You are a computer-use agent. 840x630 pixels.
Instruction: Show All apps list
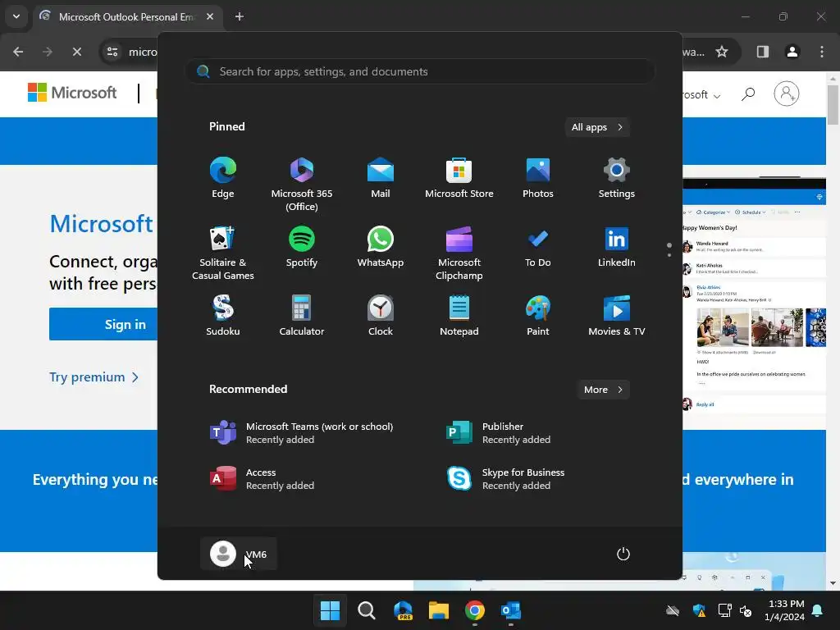(x=597, y=127)
